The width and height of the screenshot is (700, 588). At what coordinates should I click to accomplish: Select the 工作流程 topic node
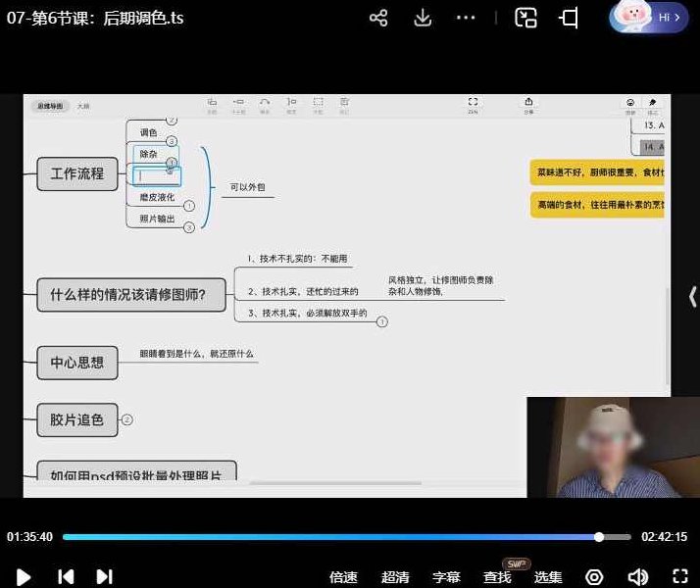(77, 173)
